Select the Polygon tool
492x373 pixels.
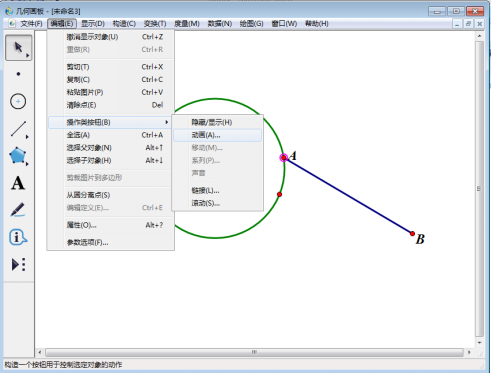pyautogui.click(x=18, y=155)
